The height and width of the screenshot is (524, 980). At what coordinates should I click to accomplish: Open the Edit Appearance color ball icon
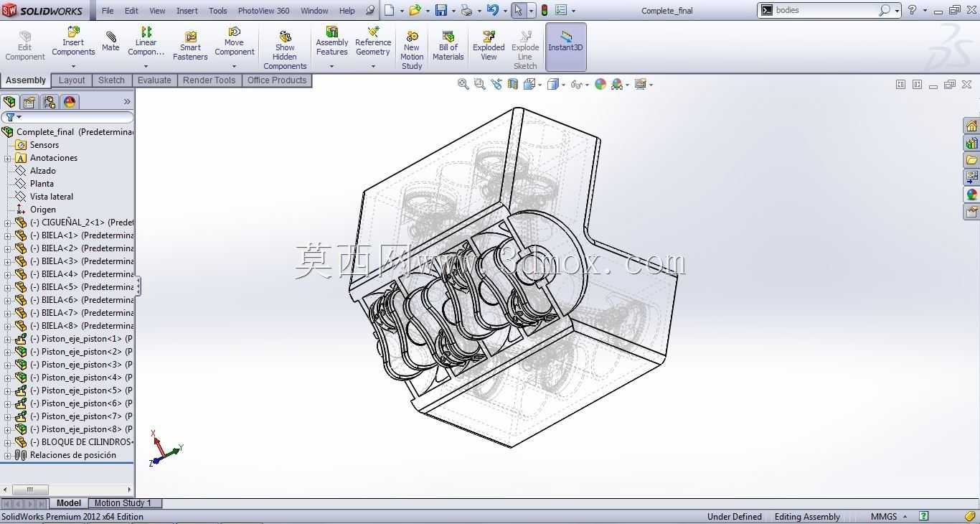[x=600, y=84]
